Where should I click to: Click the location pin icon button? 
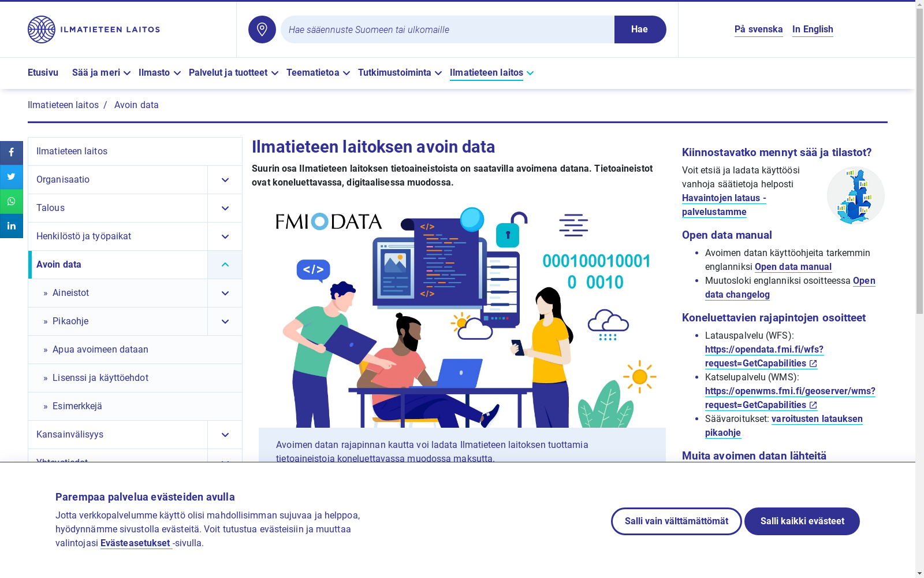(x=262, y=29)
